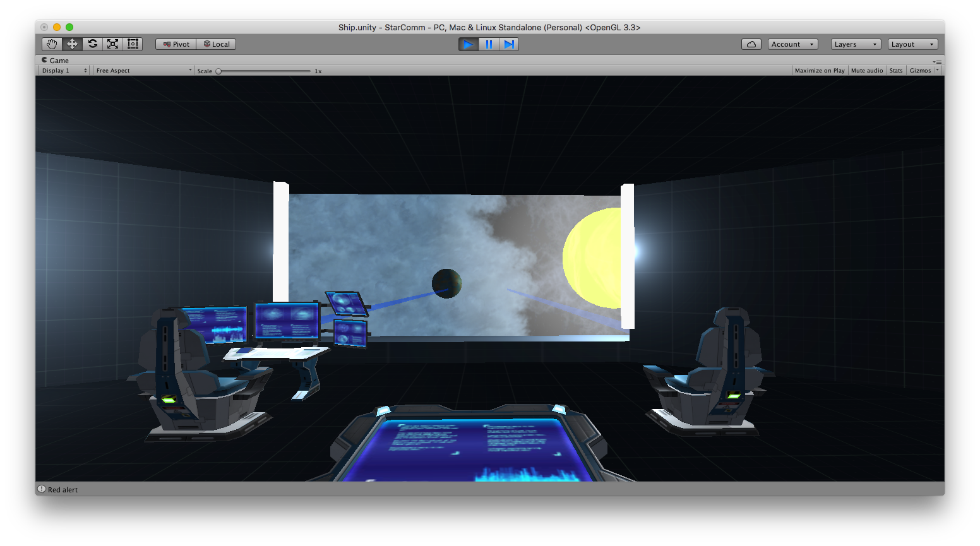The image size is (980, 546).
Task: Click the Scale slider handle
Action: pos(218,71)
